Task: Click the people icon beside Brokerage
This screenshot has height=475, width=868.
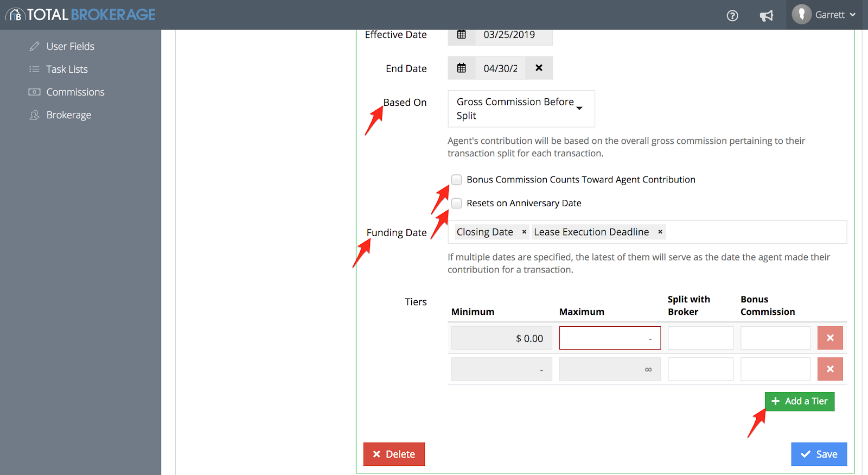Action: pyautogui.click(x=34, y=115)
